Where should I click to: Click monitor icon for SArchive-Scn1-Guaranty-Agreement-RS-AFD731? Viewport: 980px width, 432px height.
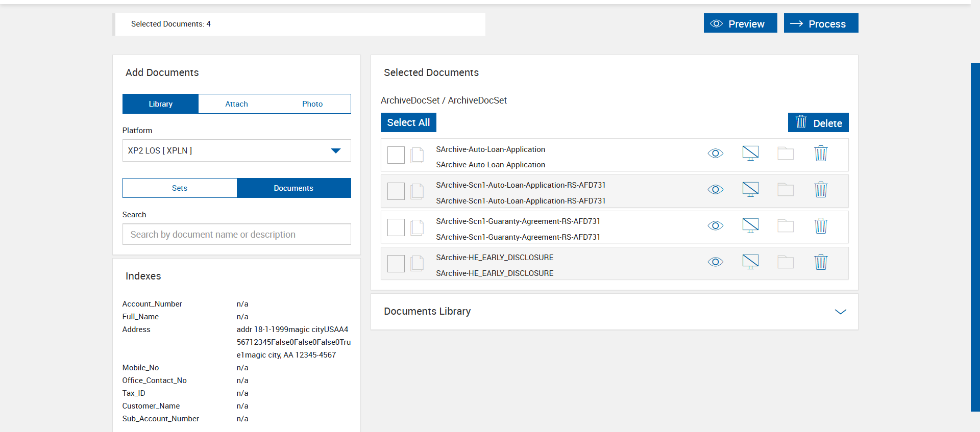[750, 225]
